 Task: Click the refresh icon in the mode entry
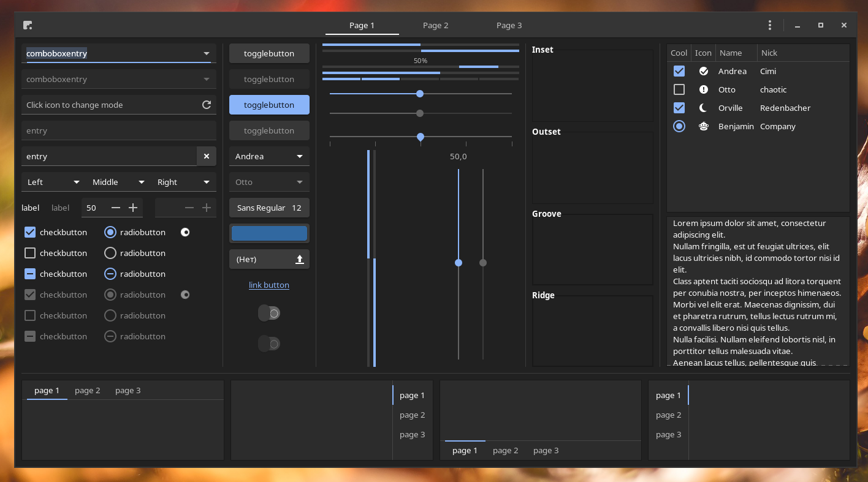(x=207, y=105)
